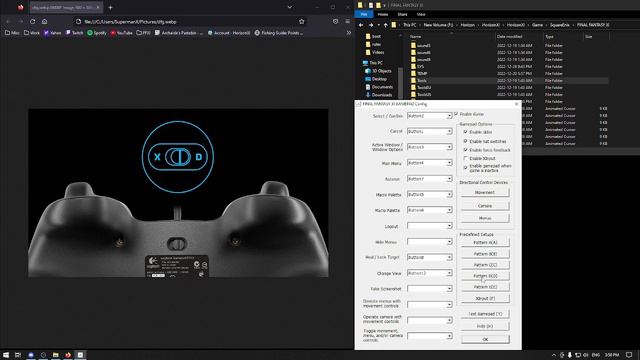Show more bookmarks via the overflow chevron
This screenshot has height=360, width=640.
coord(349,33)
